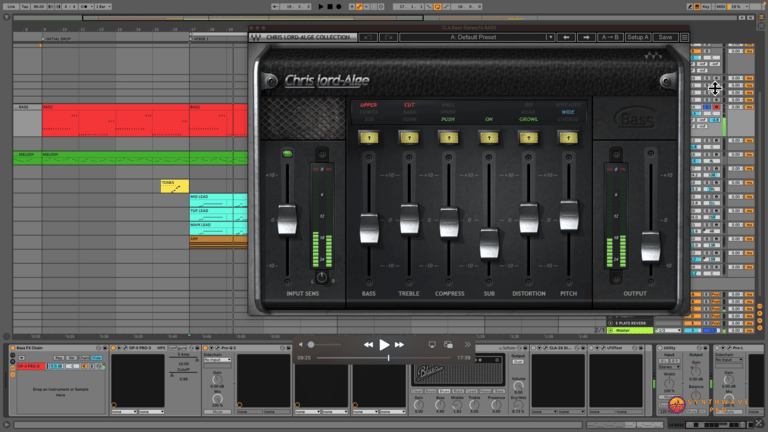Open the Waves plugin hamburger menu
Image resolution: width=768 pixels, height=432 pixels.
[x=684, y=37]
